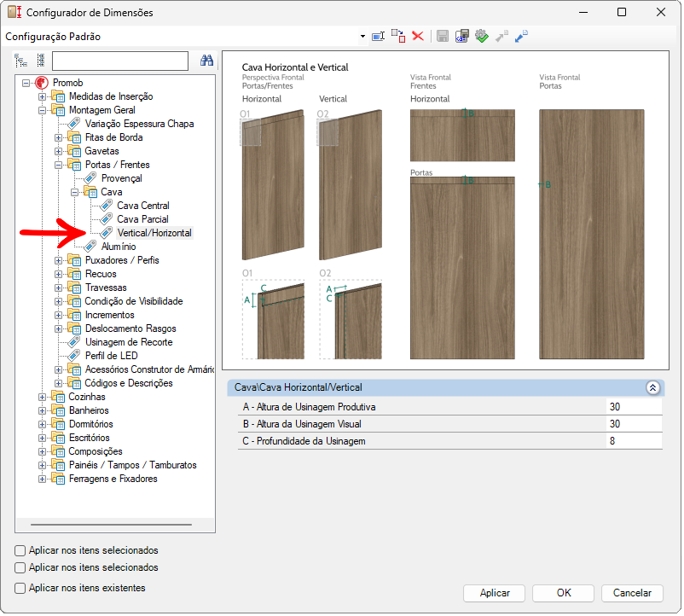Screen dimensions: 684x616
Task: Select Cava Central in the tree
Action: click(142, 206)
